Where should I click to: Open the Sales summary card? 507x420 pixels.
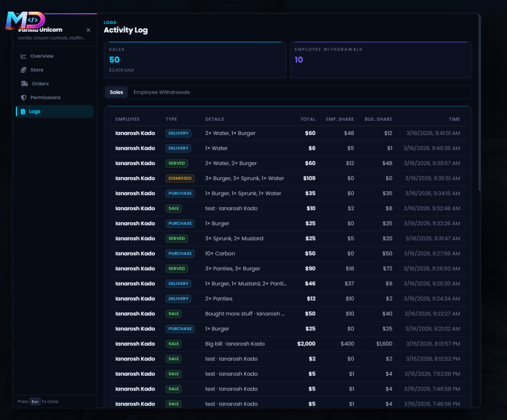pyautogui.click(x=195, y=60)
